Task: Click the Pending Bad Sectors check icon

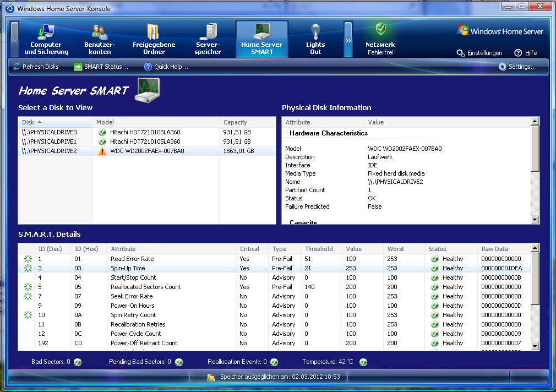Action: (179, 362)
